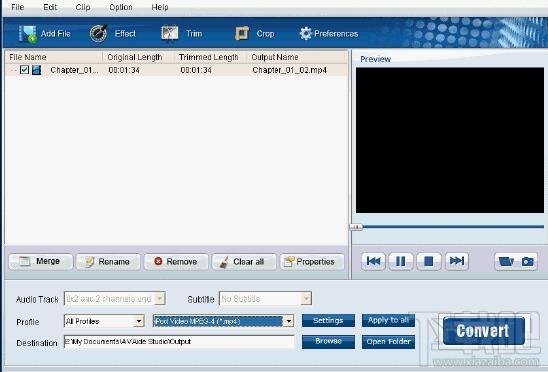The image size is (548, 372).
Task: Expand the Audio Track dropdown
Action: point(159,299)
